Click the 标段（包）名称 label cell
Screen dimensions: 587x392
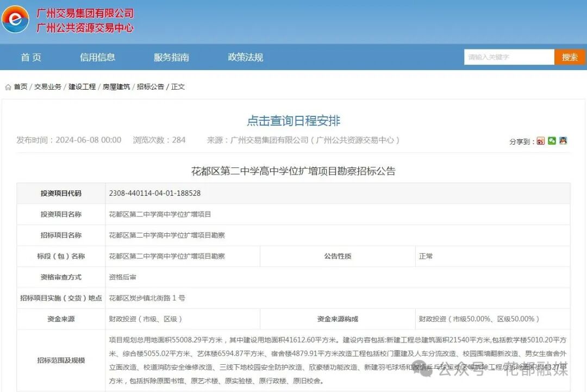click(61, 256)
